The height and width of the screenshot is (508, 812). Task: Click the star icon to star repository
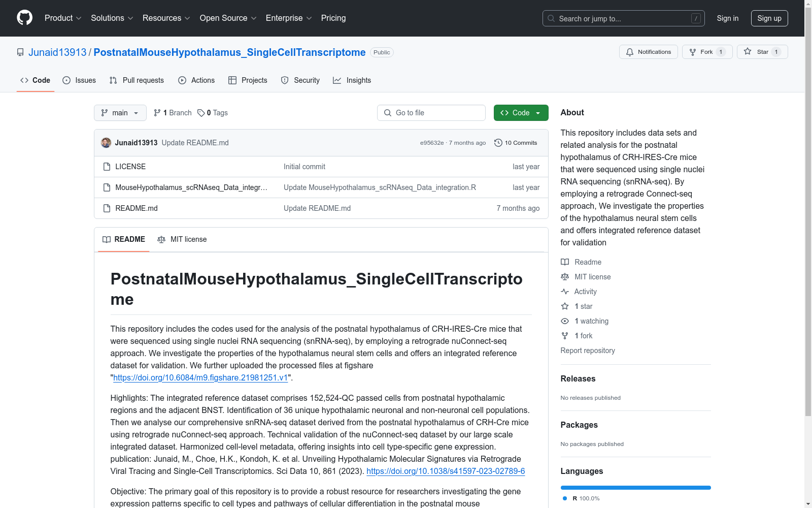(748, 51)
